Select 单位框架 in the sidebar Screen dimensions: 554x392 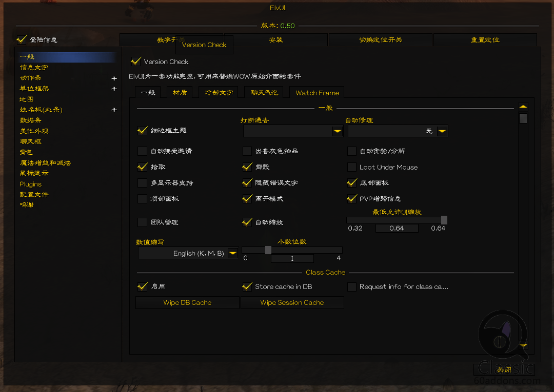34,89
